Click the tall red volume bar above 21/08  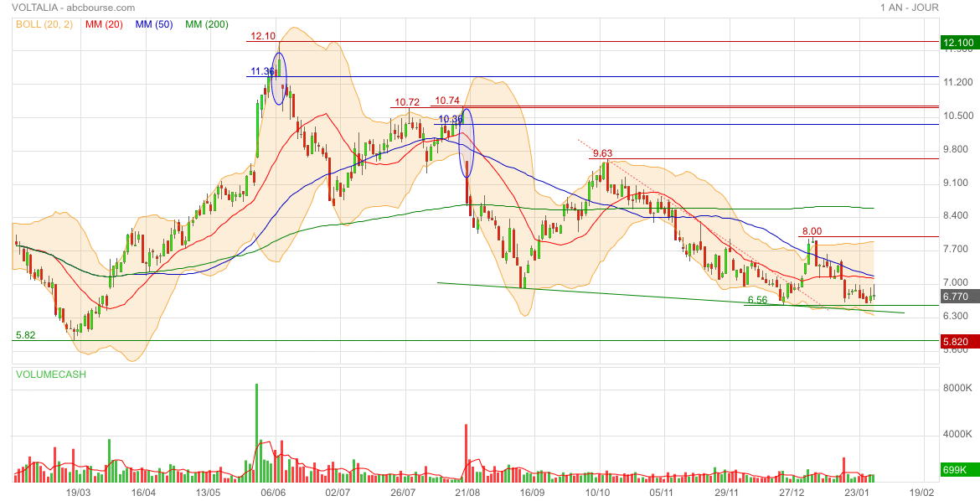467,453
